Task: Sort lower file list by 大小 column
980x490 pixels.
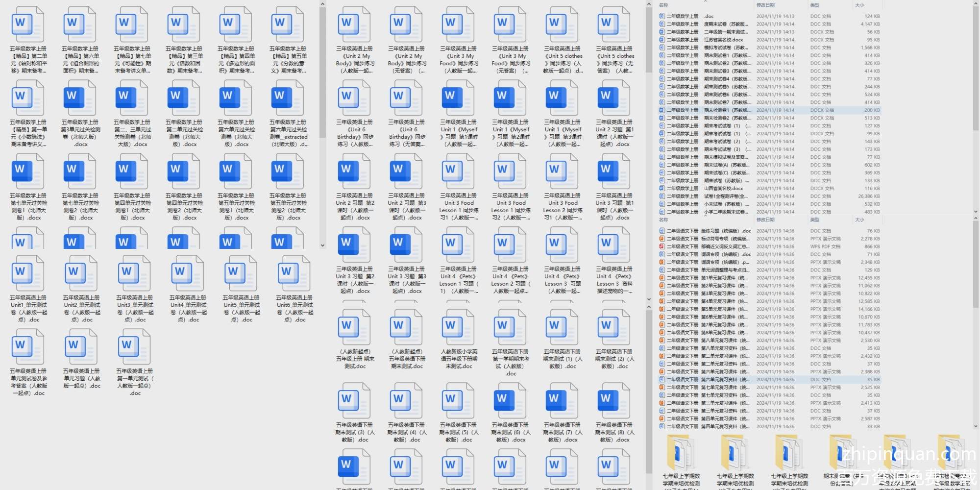Action: [x=859, y=220]
